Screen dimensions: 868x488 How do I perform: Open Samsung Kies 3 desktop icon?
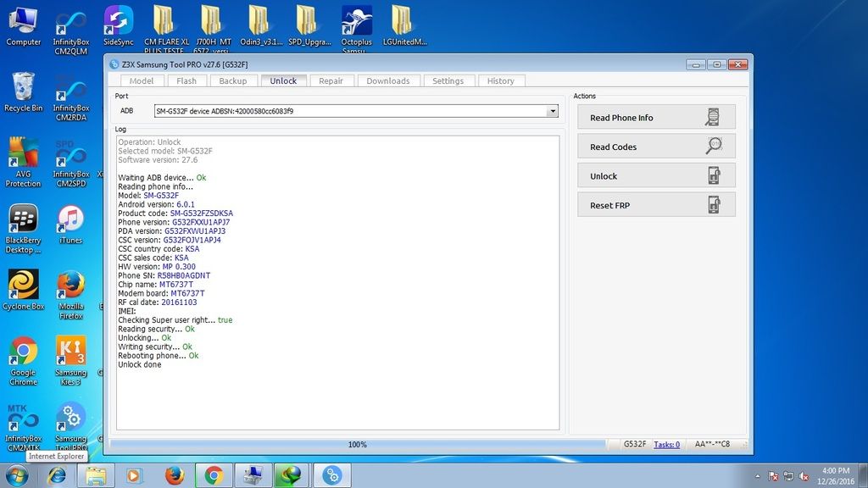[x=70, y=354]
